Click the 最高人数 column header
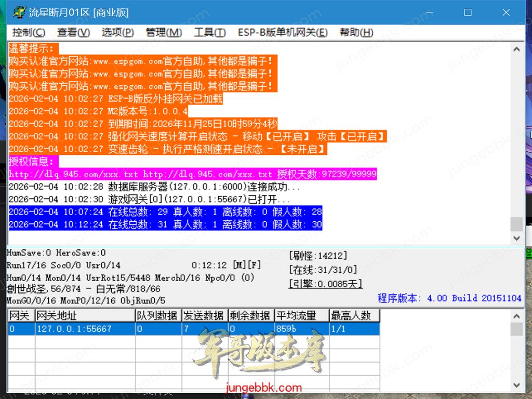 pos(354,316)
